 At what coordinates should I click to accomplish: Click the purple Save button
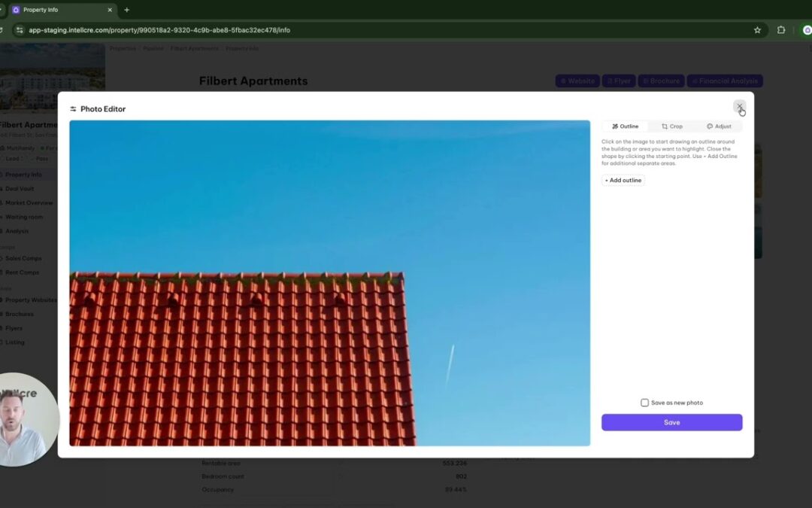[671, 422]
